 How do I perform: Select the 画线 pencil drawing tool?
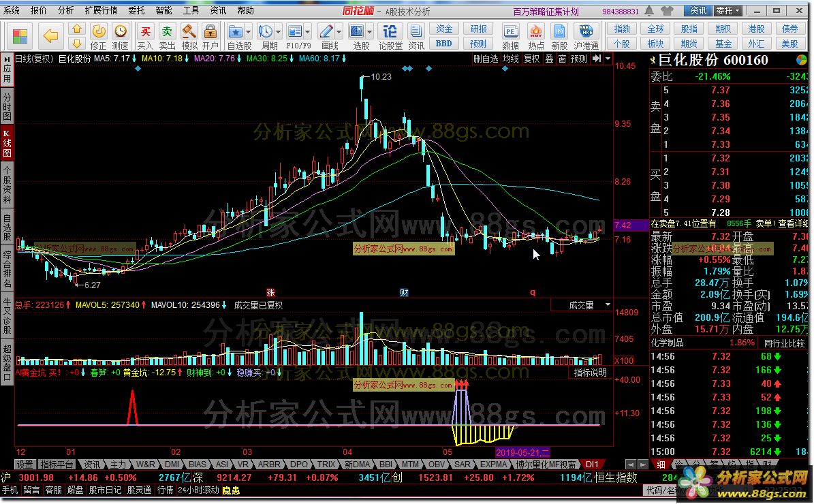tap(326, 31)
